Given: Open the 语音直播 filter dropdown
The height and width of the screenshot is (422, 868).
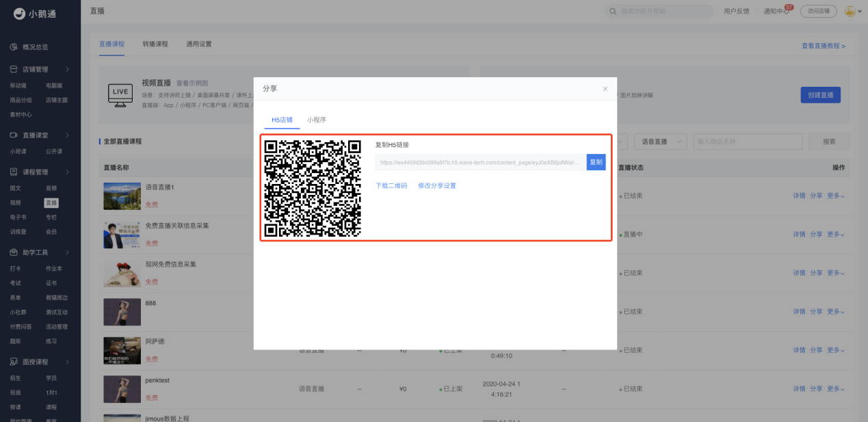Looking at the screenshot, I should tap(661, 142).
